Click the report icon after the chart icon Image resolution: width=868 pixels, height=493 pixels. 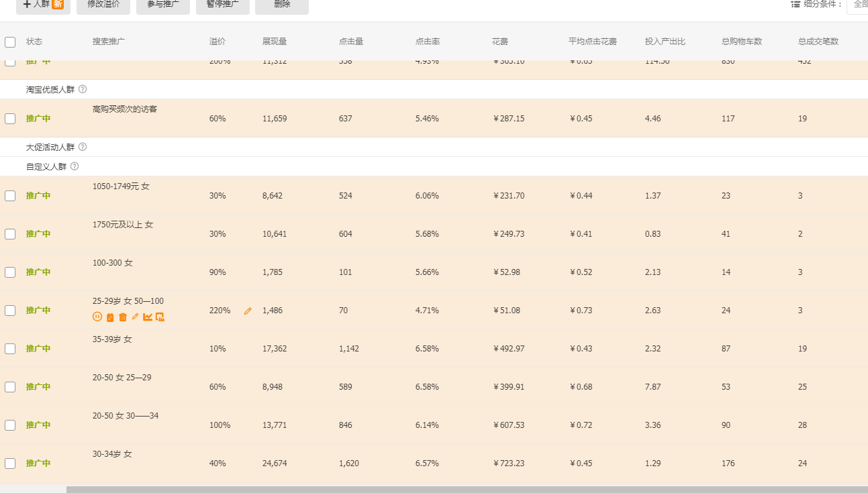tap(160, 317)
